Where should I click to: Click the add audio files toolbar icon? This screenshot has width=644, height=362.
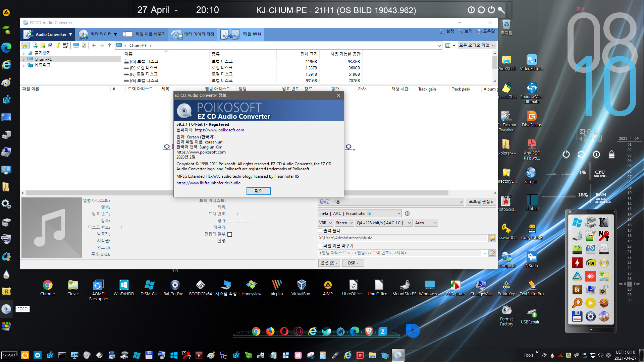(35, 45)
